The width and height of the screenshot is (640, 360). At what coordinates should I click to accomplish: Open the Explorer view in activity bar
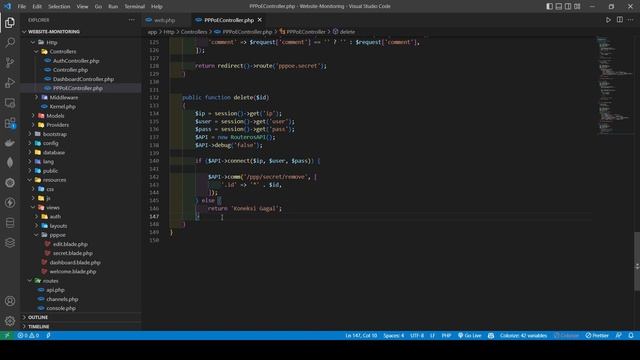click(x=10, y=22)
